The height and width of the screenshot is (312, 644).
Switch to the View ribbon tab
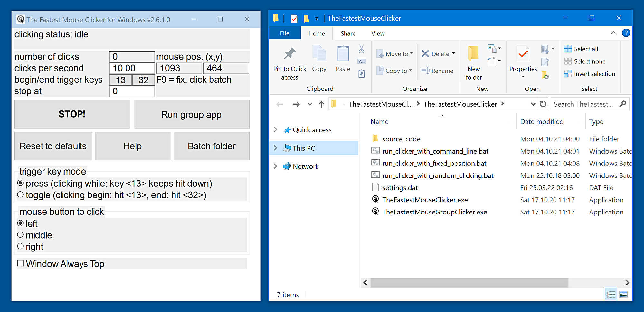pos(377,33)
